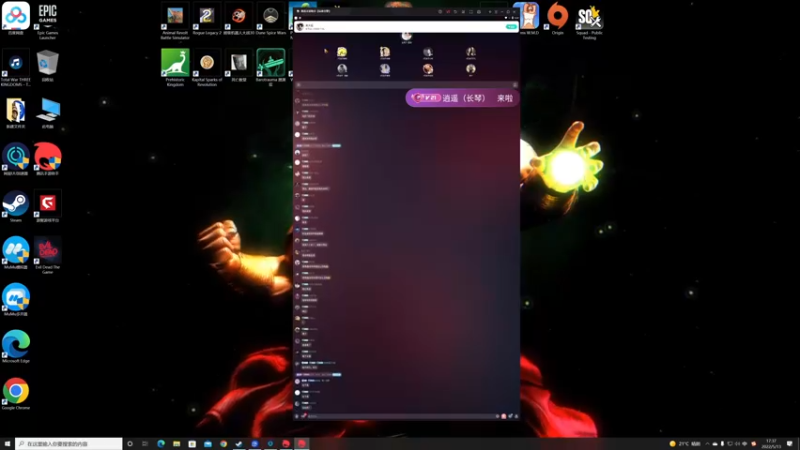Launch Steam from the desktop
The height and width of the screenshot is (450, 800).
pos(16,206)
